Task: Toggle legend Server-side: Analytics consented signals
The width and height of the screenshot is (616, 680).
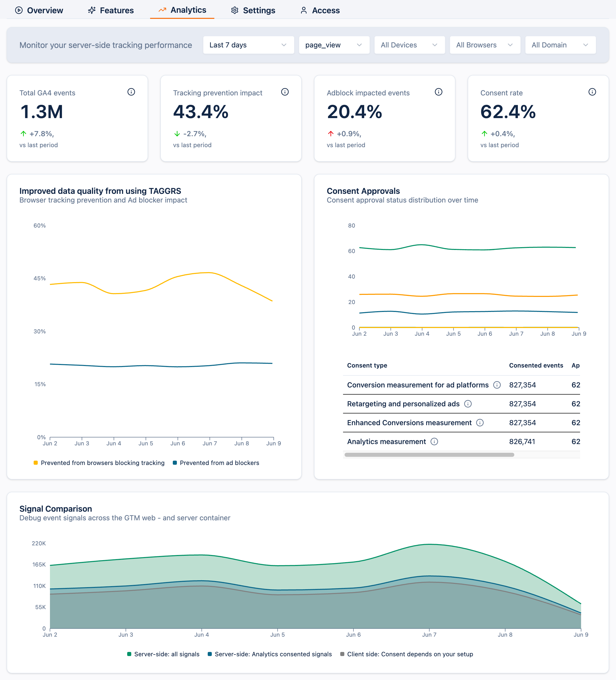Action: click(x=270, y=654)
